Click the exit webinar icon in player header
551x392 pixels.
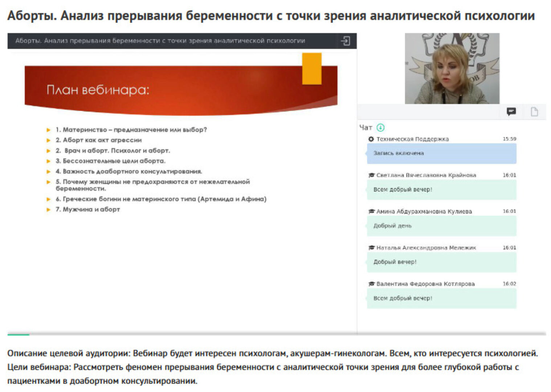click(x=346, y=41)
